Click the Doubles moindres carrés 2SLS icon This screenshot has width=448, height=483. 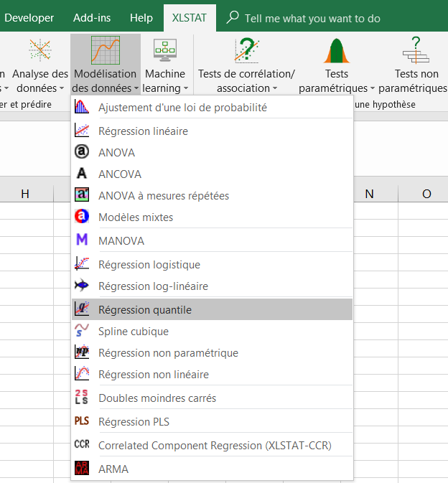pyautogui.click(x=82, y=398)
